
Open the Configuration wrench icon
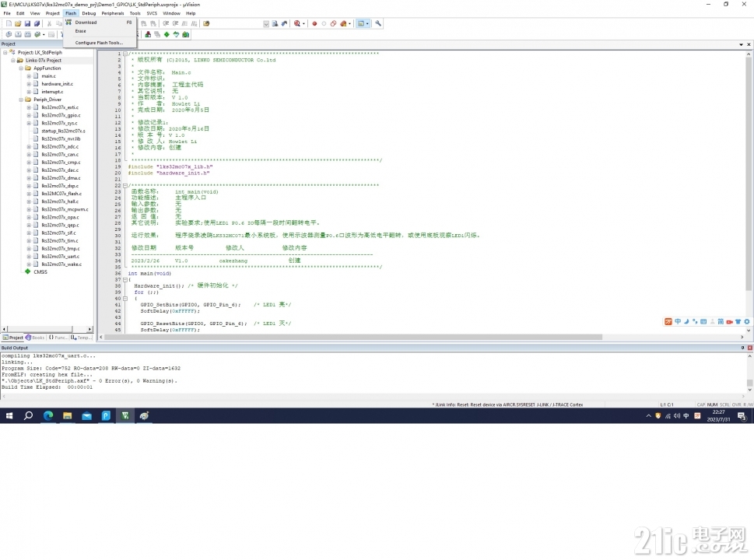(378, 23)
